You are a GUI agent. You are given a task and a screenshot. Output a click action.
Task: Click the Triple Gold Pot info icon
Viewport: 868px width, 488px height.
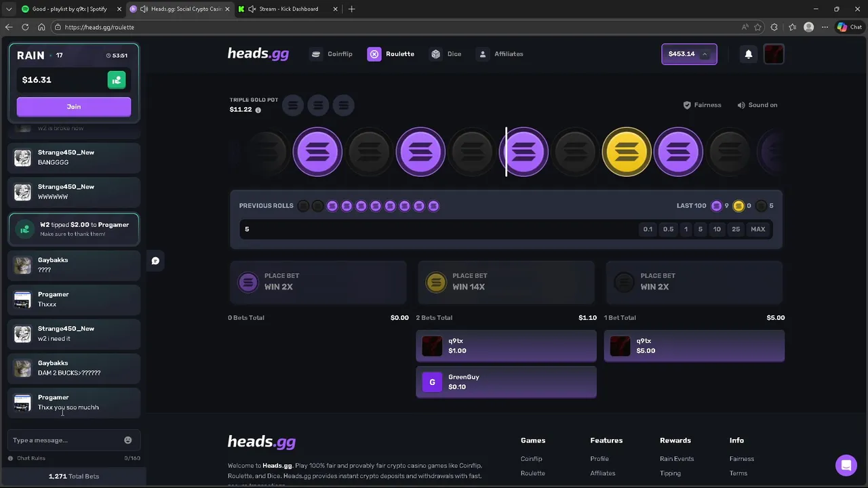[258, 110]
